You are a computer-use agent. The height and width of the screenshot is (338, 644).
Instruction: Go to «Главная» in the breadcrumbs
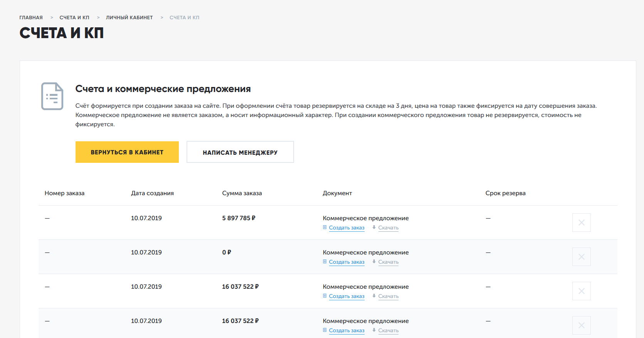tap(31, 18)
